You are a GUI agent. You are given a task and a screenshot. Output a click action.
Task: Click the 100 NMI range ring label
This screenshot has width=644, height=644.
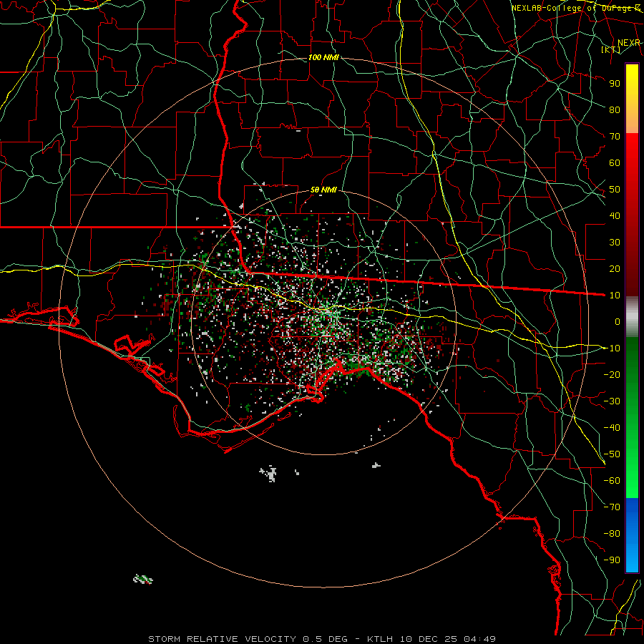[x=323, y=57]
